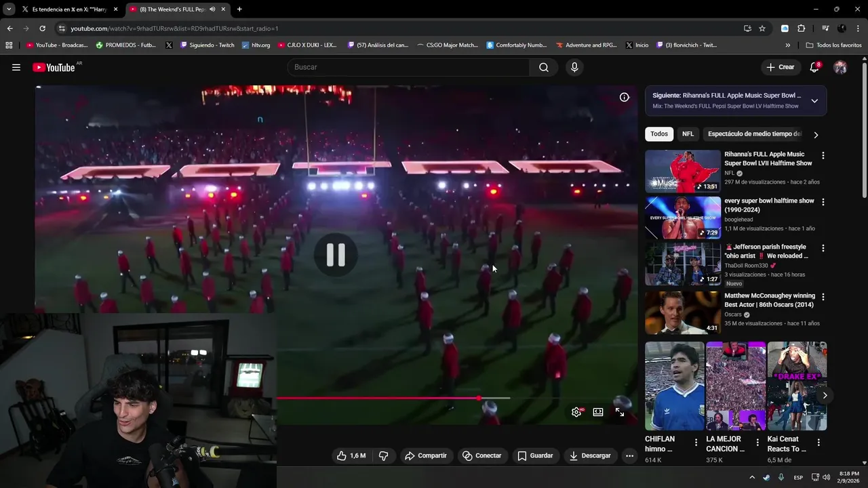Image resolution: width=868 pixels, height=488 pixels.
Task: Open Chrome extensions puzzle icon
Action: coord(801,28)
